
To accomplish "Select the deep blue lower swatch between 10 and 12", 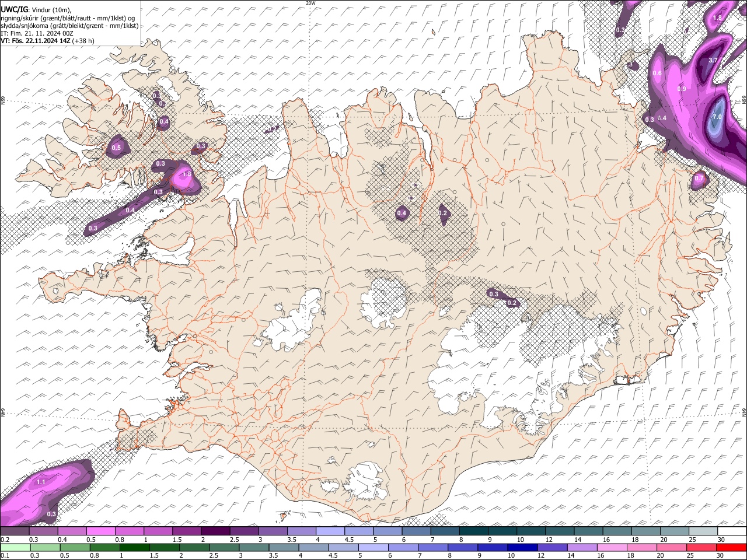I will click(522, 547).
